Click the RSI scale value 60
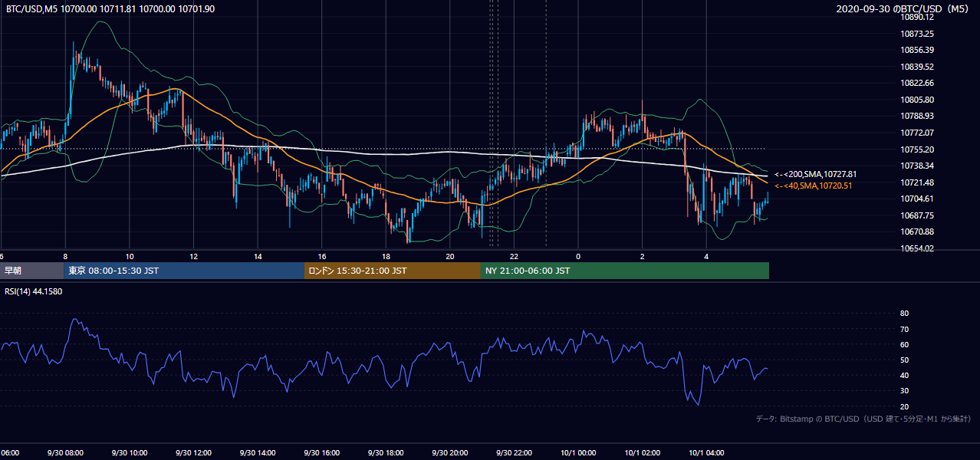The width and height of the screenshot is (980, 460). pos(905,344)
